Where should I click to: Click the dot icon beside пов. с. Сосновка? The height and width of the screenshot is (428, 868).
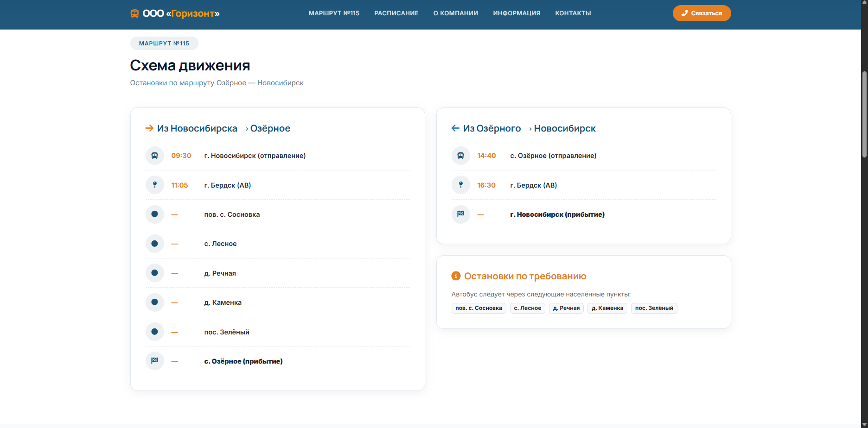155,214
